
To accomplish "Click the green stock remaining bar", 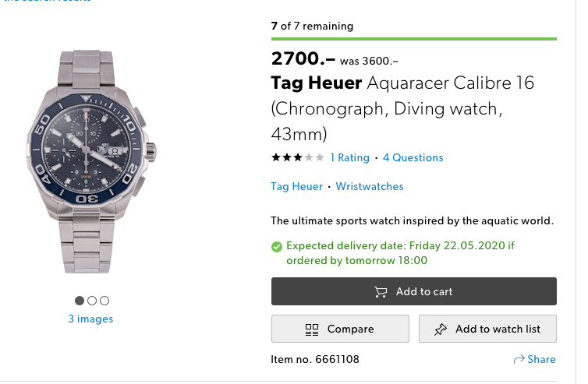I will click(x=413, y=38).
